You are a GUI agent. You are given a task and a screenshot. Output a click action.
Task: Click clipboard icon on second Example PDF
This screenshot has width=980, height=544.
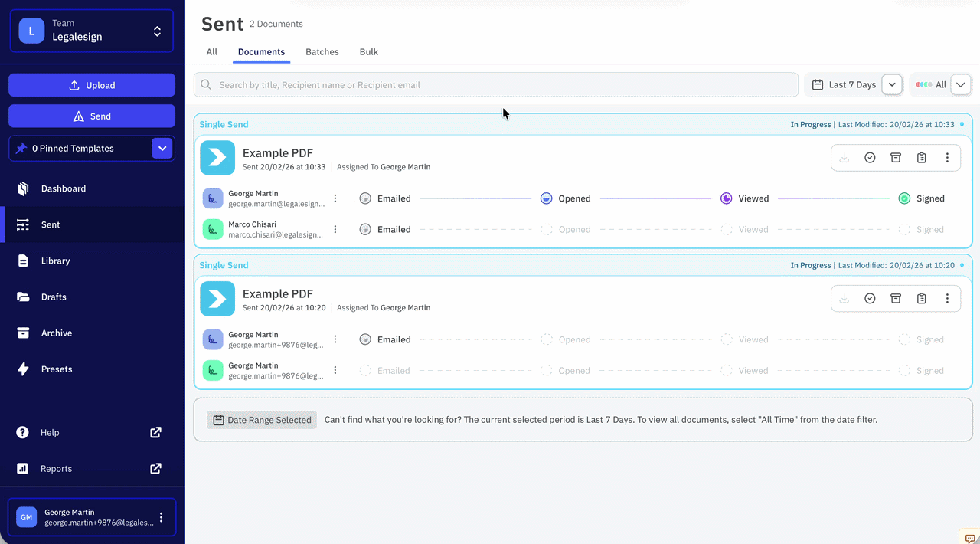click(922, 299)
